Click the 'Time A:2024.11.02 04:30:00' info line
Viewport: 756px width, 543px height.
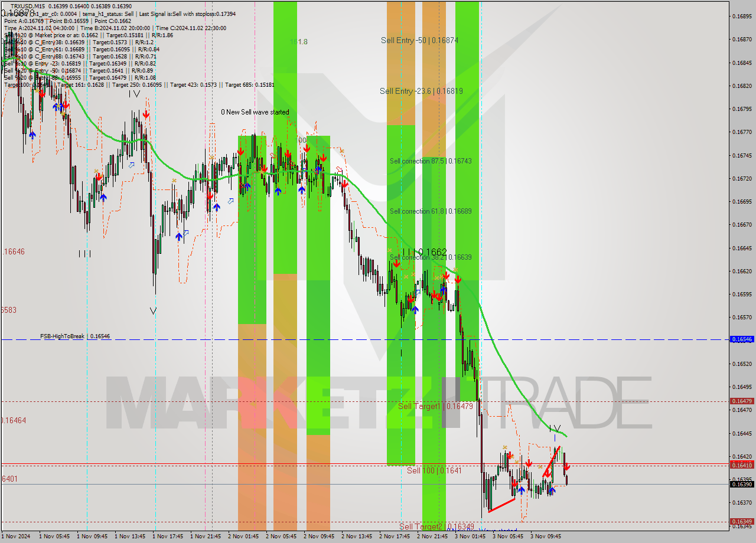tap(39, 28)
